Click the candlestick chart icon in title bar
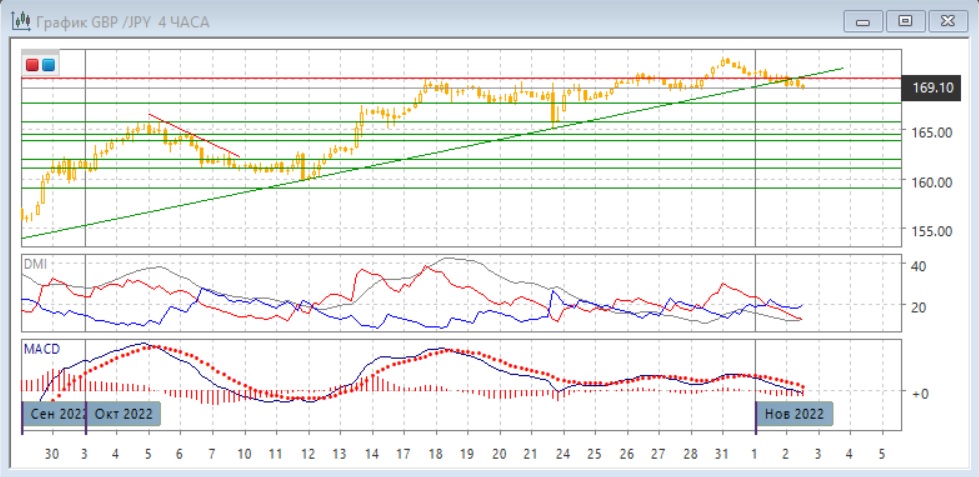This screenshot has height=477, width=979. (16, 19)
